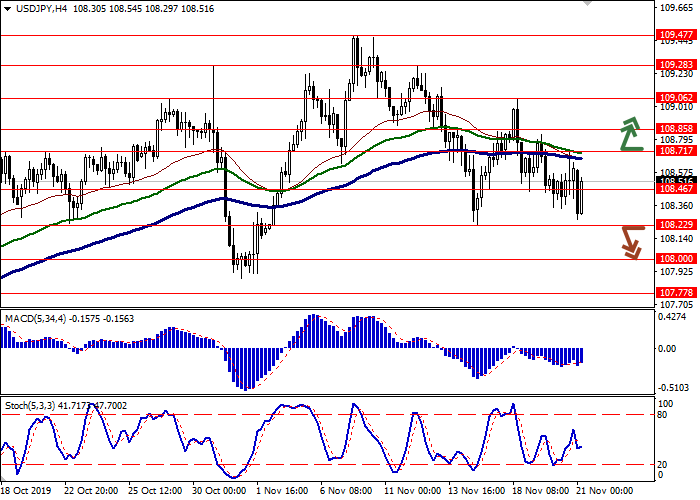Select the 108.467 price level label
Screen dimensions: 700x500
674,188
